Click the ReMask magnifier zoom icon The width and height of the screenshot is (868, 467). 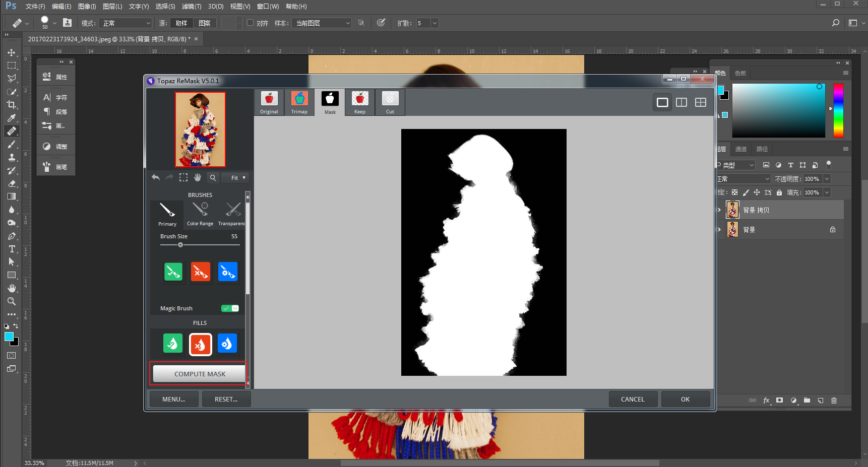213,177
